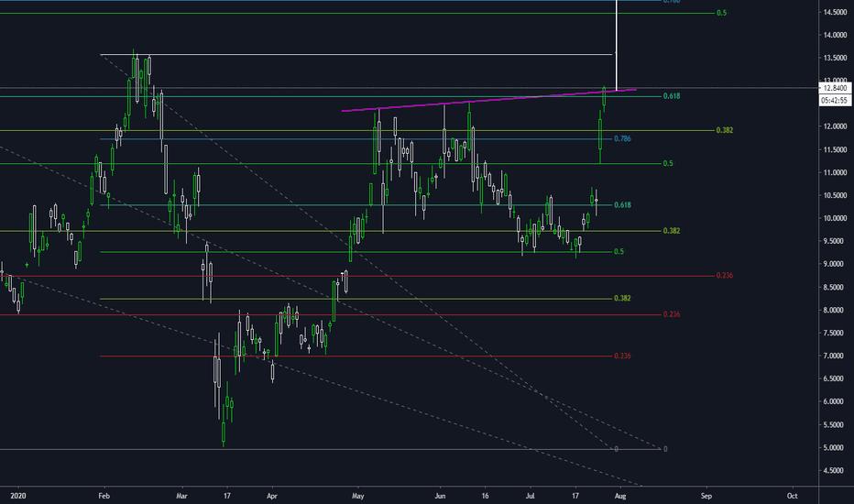Image resolution: width=854 pixels, height=504 pixels.
Task: Click the Aug label on time axis
Action: (x=619, y=496)
